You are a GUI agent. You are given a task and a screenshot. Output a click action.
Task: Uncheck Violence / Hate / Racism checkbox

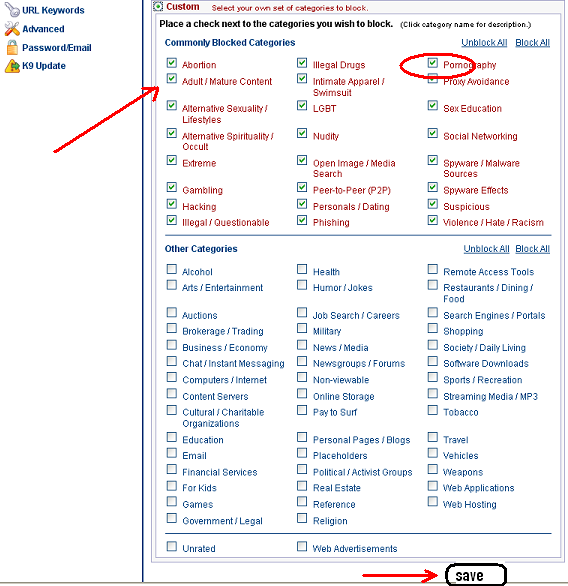coord(433,220)
